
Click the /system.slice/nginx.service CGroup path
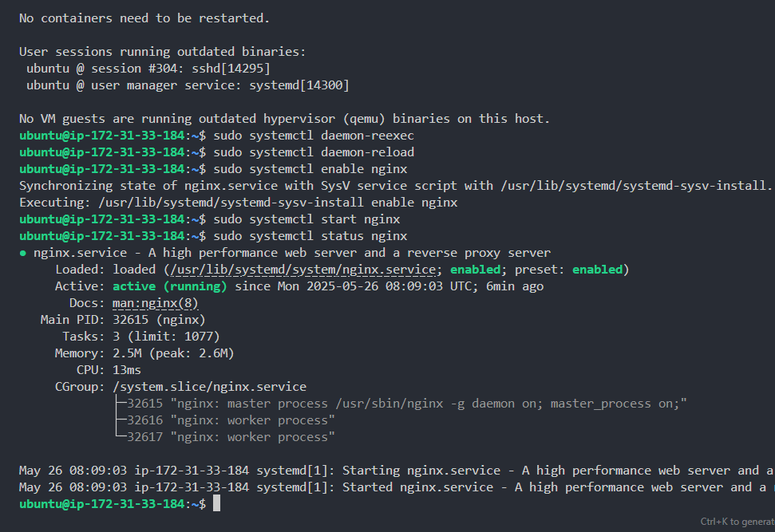click(209, 387)
